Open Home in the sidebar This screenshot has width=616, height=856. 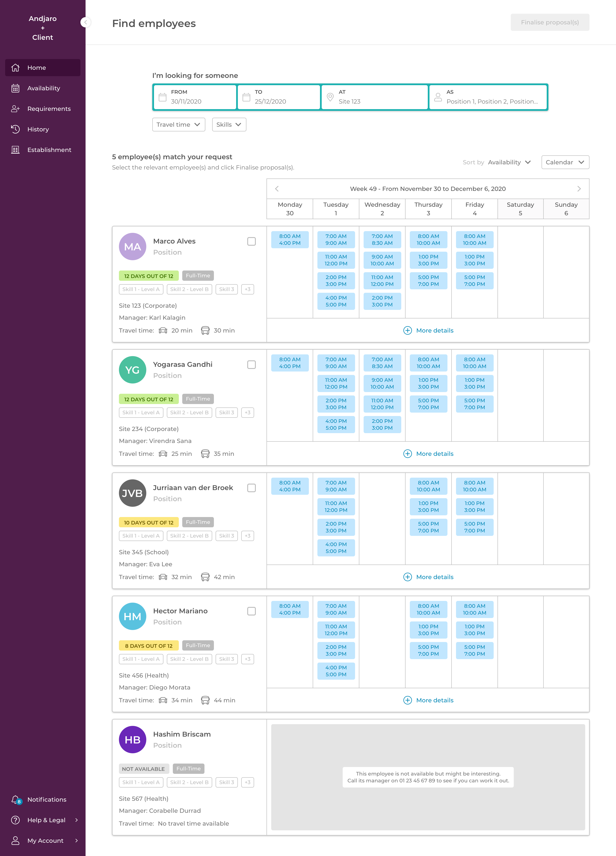point(43,68)
